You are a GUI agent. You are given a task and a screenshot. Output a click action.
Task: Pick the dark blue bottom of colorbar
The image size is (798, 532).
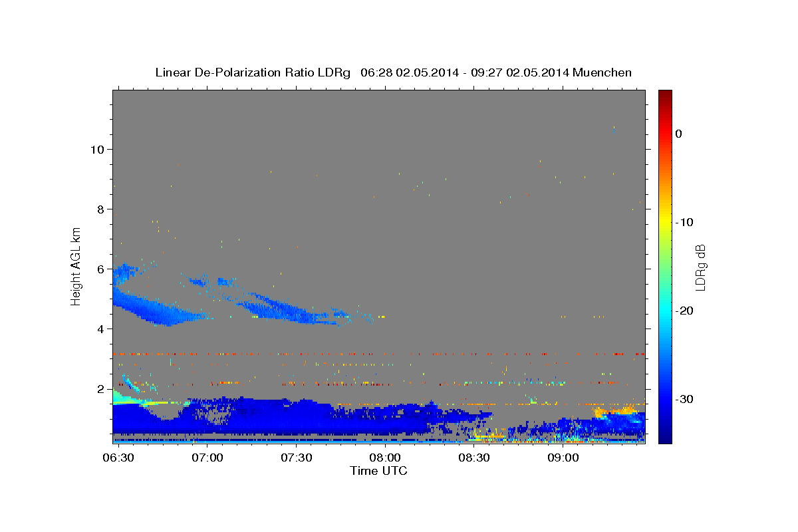[665, 438]
